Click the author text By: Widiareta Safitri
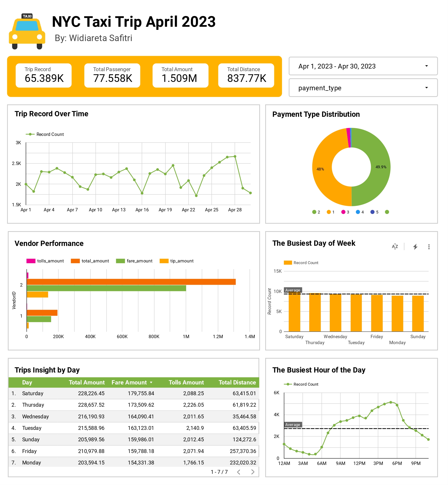448x485 pixels. tap(93, 38)
